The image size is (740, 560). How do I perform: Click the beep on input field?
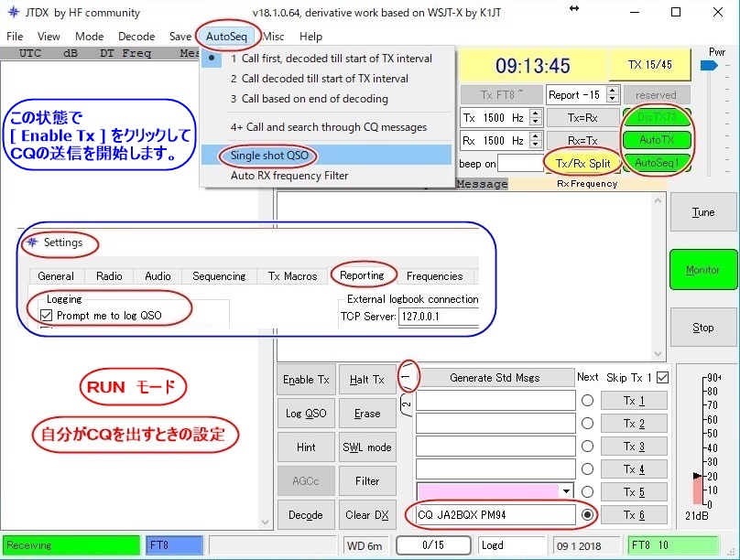[520, 164]
